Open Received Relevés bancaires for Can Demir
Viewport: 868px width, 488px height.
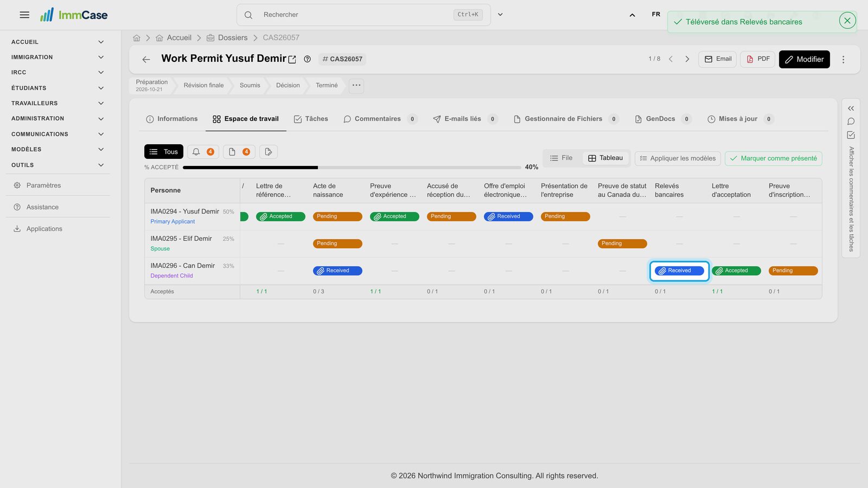pos(679,271)
